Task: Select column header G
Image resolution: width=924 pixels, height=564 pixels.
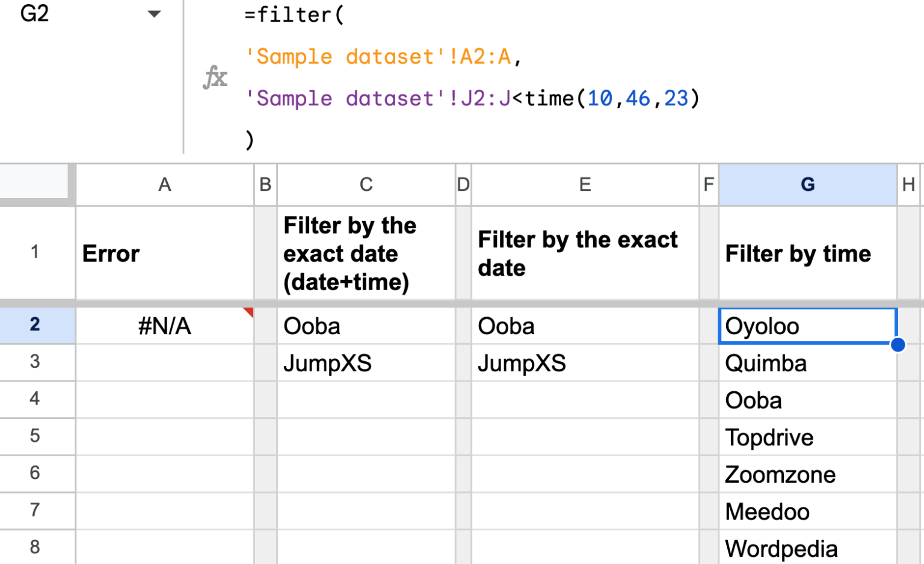Action: 807,185
